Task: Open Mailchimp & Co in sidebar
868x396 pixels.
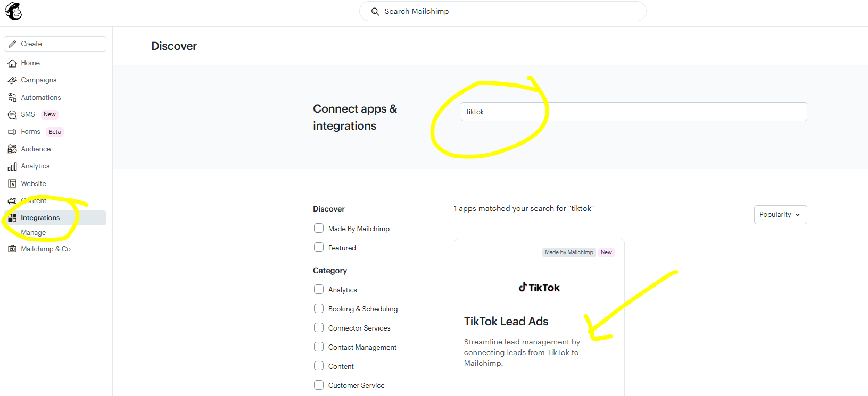Action: click(46, 249)
